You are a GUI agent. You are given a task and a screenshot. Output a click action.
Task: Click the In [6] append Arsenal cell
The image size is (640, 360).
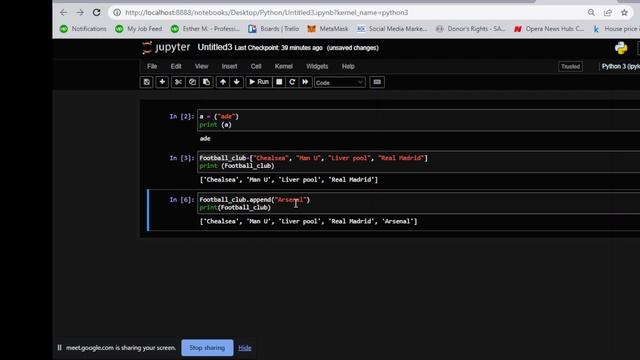click(418, 203)
